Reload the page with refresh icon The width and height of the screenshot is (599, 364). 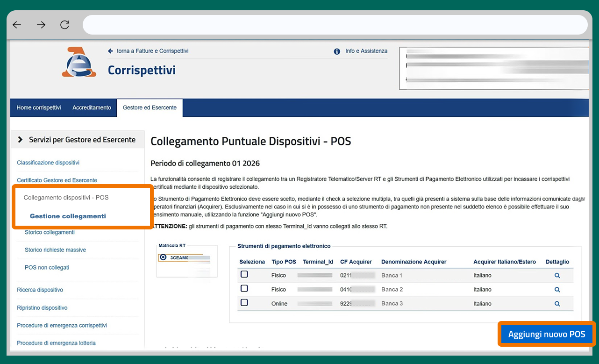click(x=65, y=25)
